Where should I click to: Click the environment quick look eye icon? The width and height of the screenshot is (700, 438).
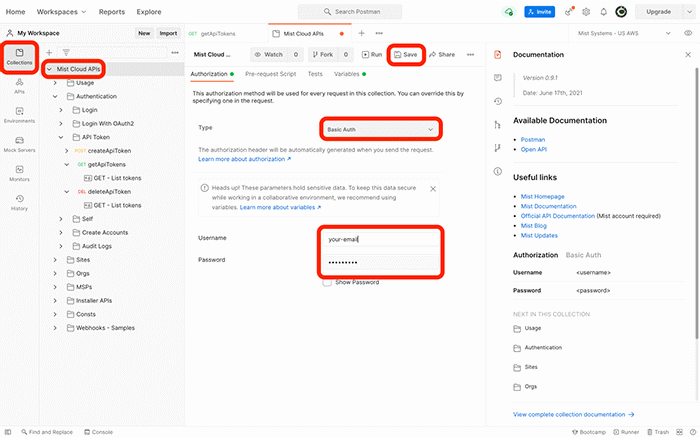click(687, 33)
